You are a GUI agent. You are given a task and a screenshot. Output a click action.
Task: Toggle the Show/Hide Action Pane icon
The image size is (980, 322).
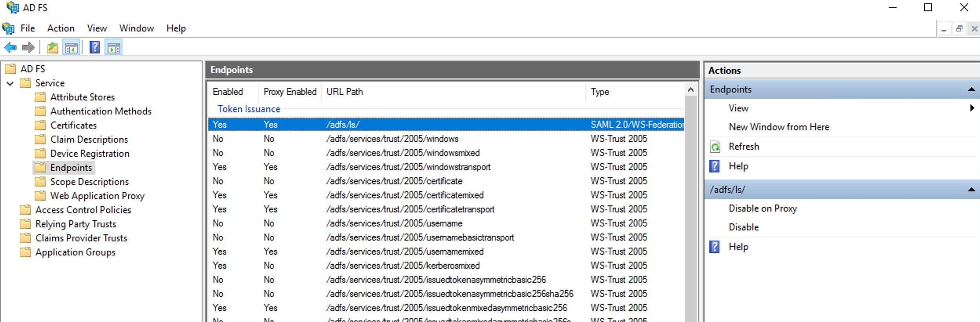pos(114,48)
